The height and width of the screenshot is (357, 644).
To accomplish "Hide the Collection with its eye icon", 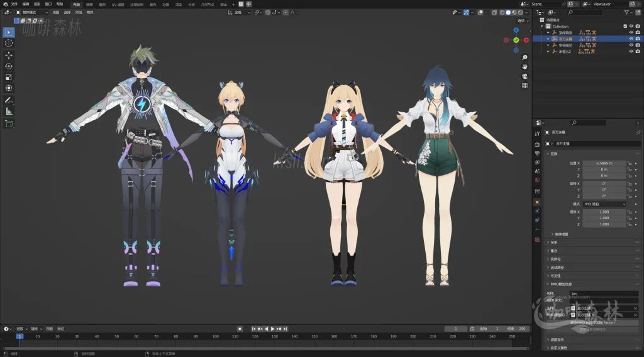I will pyautogui.click(x=631, y=26).
